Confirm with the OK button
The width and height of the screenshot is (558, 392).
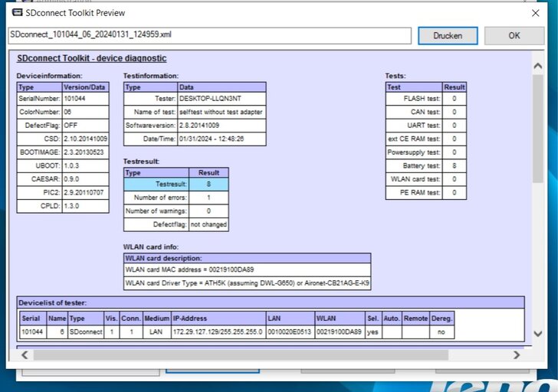pyautogui.click(x=514, y=35)
